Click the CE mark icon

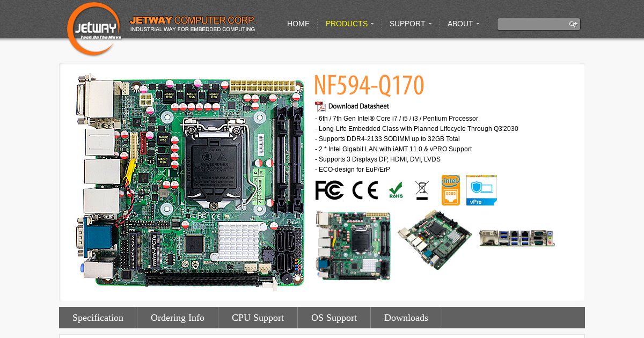click(365, 190)
